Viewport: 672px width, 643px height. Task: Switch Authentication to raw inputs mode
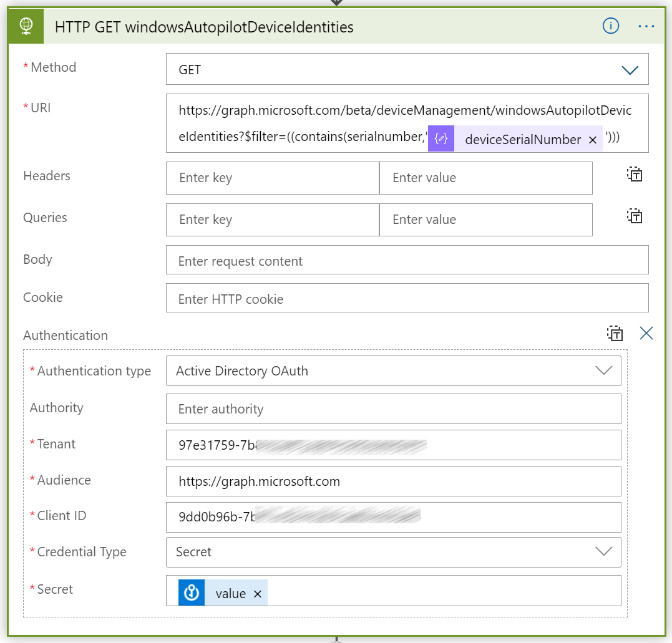pos(615,334)
